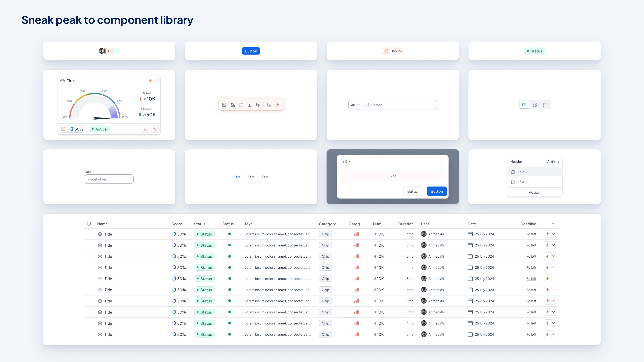This screenshot has height=362, width=644.
Task: Tick the select-all checkbox in the table header
Action: pyautogui.click(x=89, y=224)
